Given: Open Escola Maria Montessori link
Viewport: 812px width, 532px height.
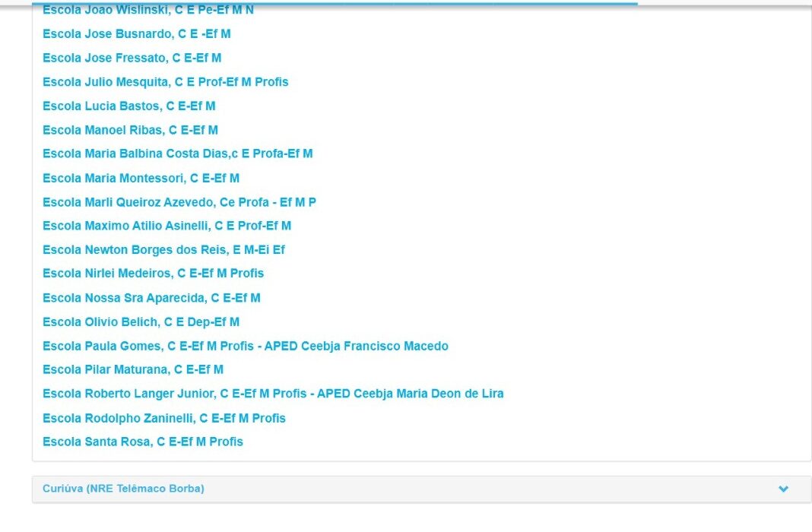Looking at the screenshot, I should (141, 179).
